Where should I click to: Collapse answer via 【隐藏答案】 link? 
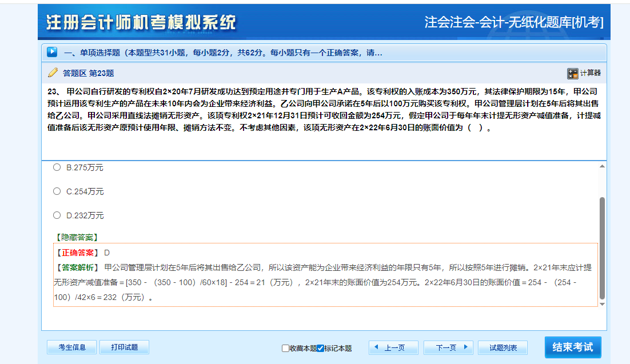coord(76,237)
